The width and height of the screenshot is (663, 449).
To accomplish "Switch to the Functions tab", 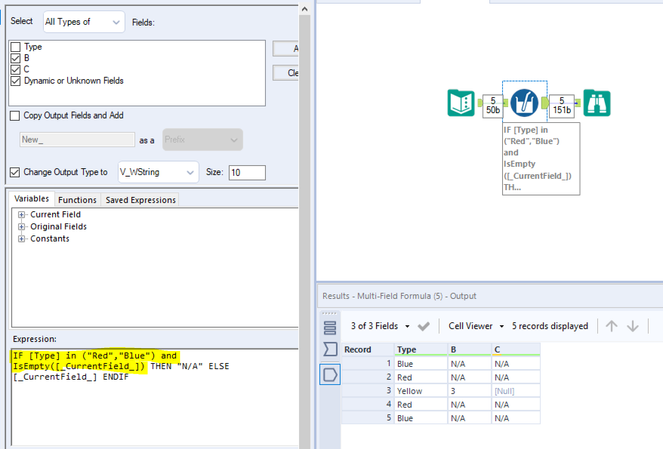I will (x=77, y=200).
